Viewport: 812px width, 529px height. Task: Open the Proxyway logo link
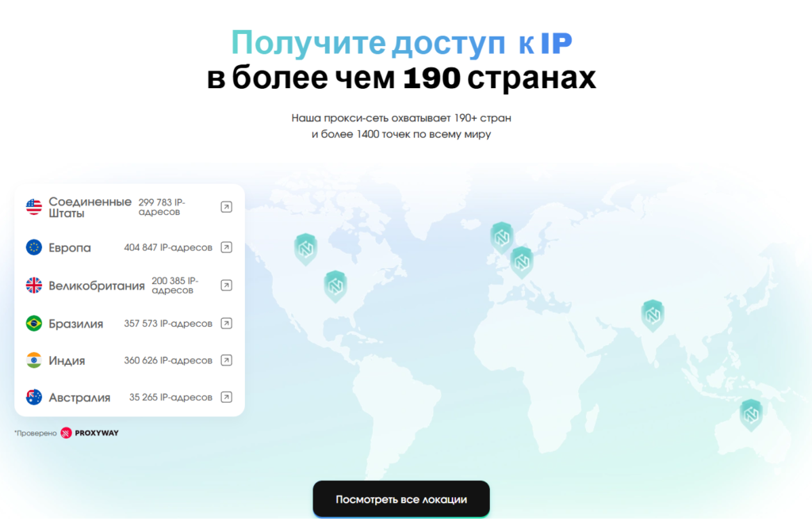click(x=90, y=433)
